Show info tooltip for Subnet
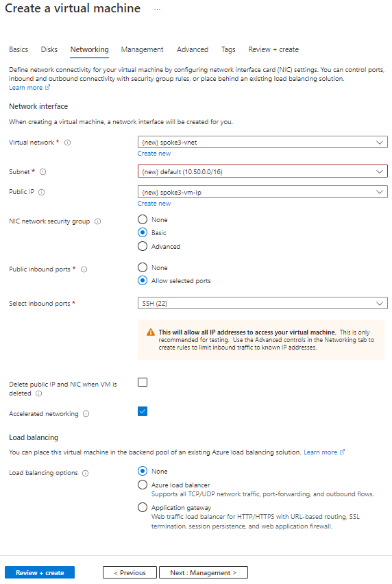This screenshot has width=392, height=584. [x=42, y=171]
